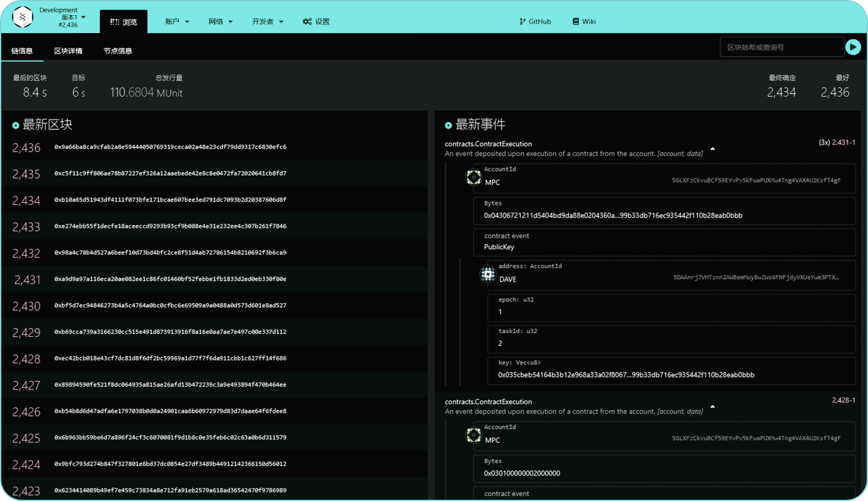Collapse the first ContractExecution event details
Screen dimensions: 868x501
click(x=713, y=149)
